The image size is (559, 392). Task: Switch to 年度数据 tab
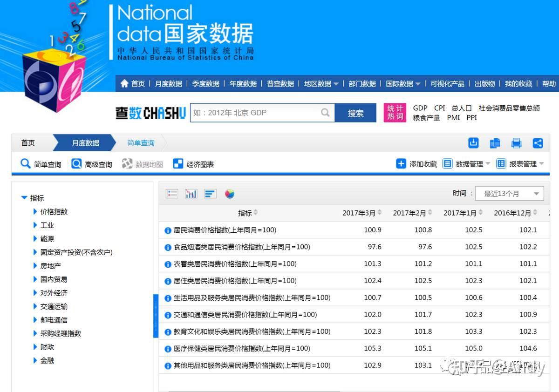point(243,83)
